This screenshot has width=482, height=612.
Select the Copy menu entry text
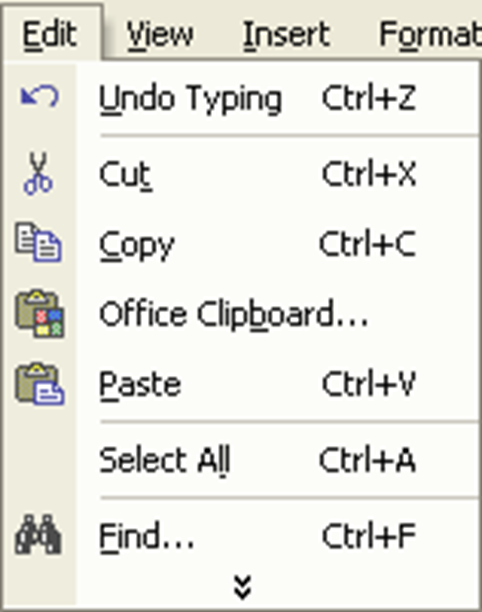137,246
